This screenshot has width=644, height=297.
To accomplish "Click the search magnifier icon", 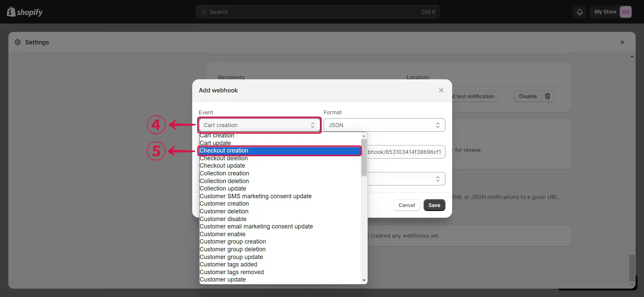I will (x=204, y=12).
